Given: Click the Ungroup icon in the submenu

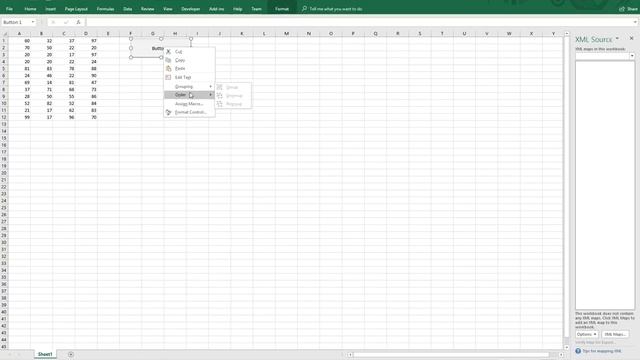Looking at the screenshot, I should [x=220, y=96].
